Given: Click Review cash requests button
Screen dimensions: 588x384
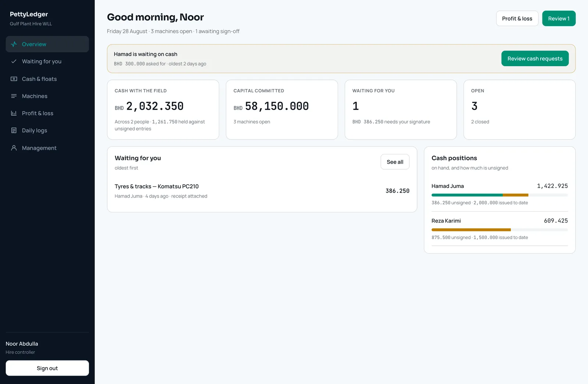Looking at the screenshot, I should [535, 58].
